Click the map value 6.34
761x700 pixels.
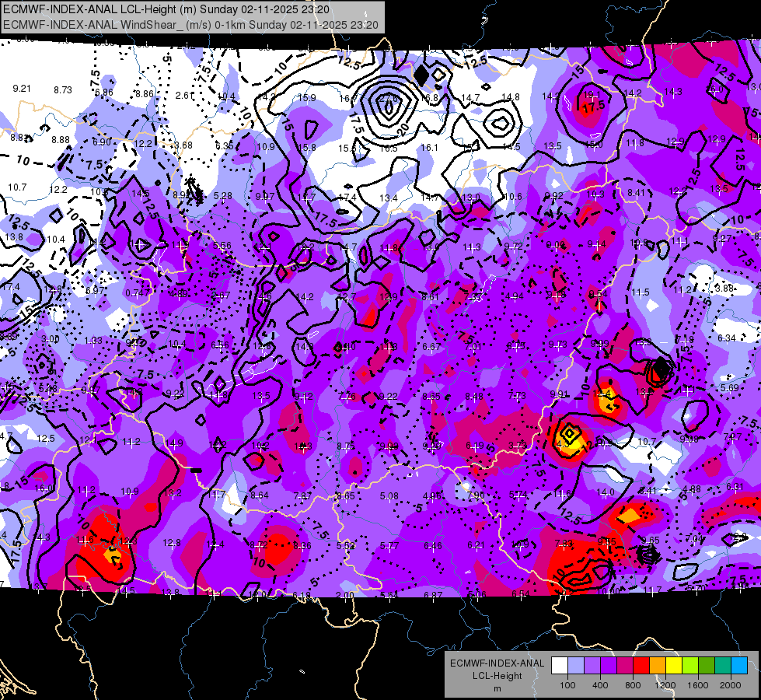727,338
